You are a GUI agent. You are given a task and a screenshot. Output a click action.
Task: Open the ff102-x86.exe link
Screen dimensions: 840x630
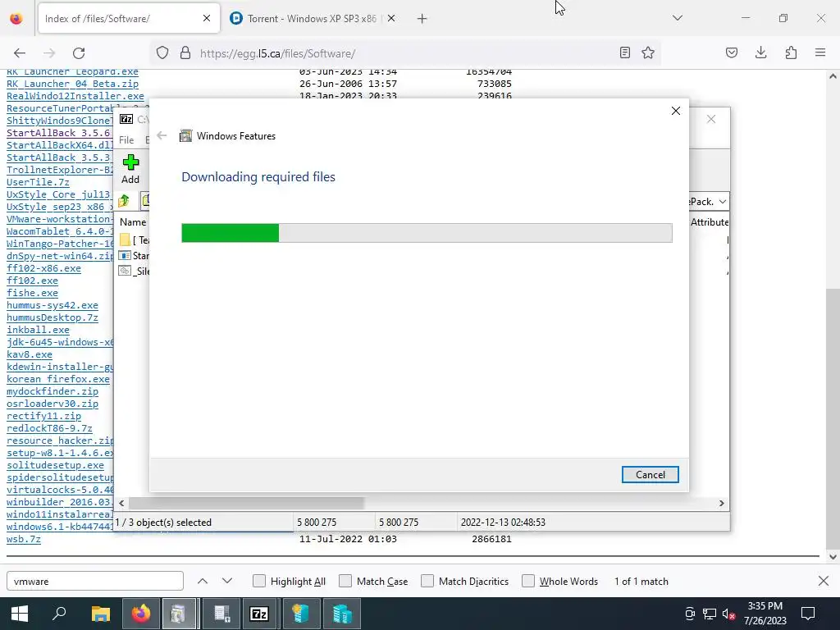(x=43, y=268)
